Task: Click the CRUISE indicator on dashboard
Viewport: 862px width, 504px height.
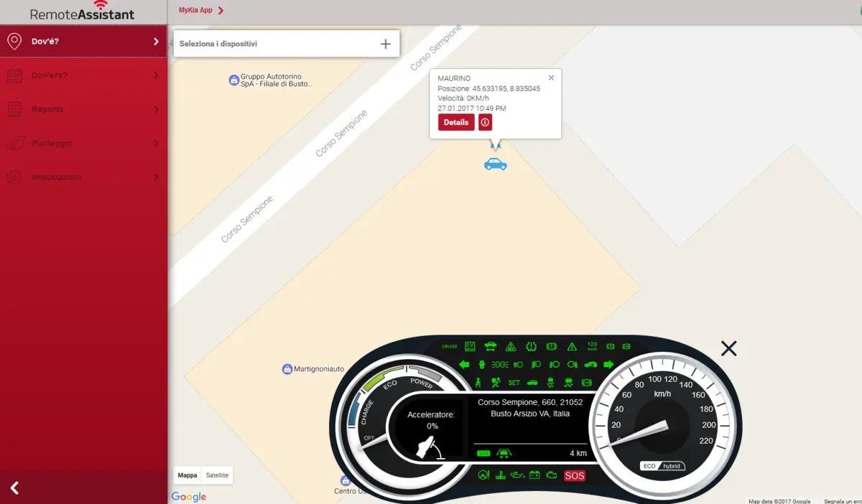Action: coord(450,347)
